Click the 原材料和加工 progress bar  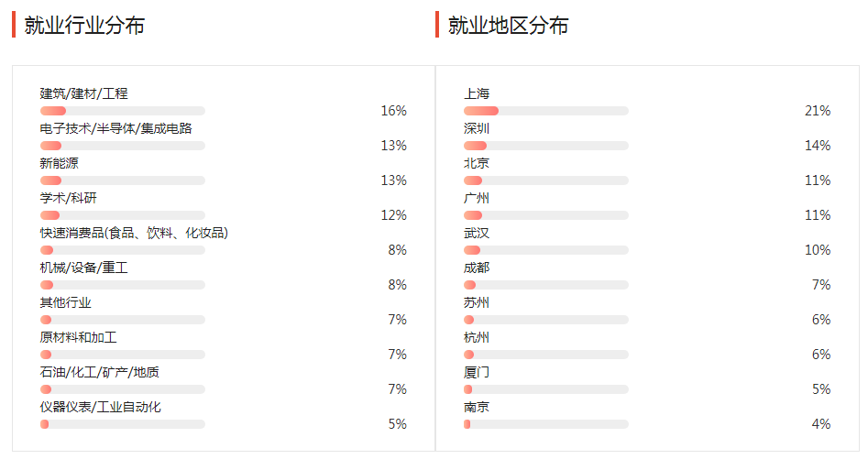pyautogui.click(x=122, y=355)
